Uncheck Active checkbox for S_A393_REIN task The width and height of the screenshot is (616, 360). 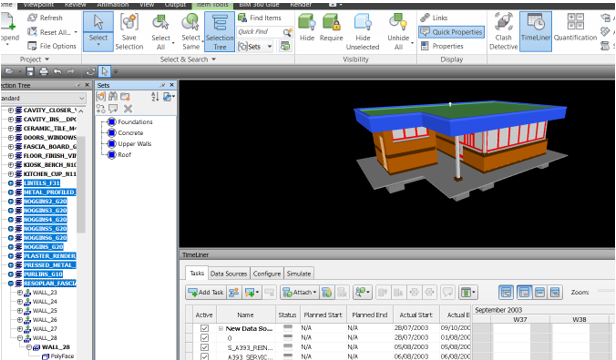[204, 348]
